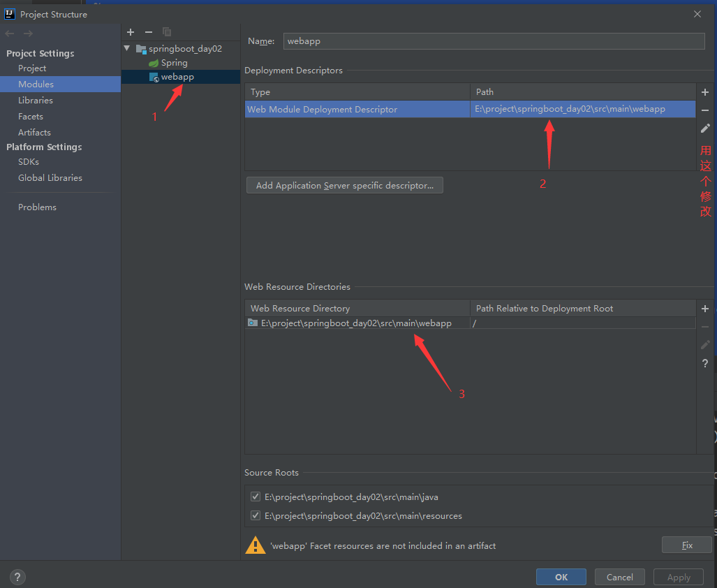Click the Type column header

tap(357, 92)
